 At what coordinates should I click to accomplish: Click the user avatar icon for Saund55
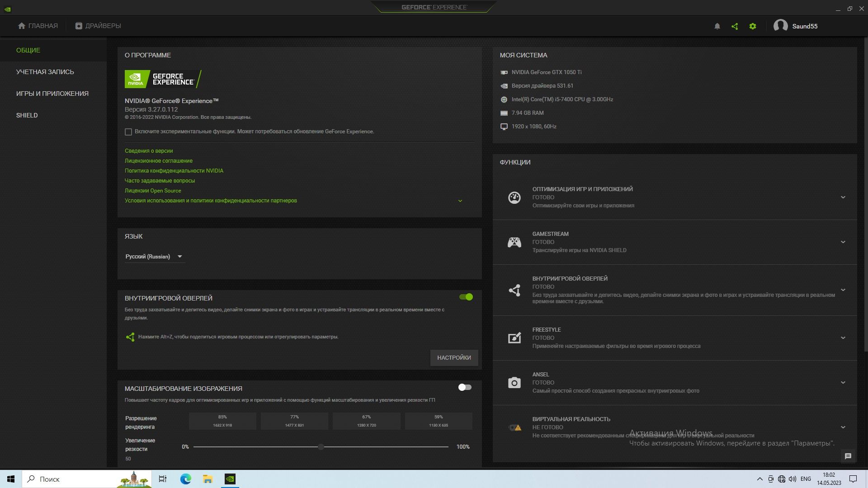pyautogui.click(x=781, y=26)
